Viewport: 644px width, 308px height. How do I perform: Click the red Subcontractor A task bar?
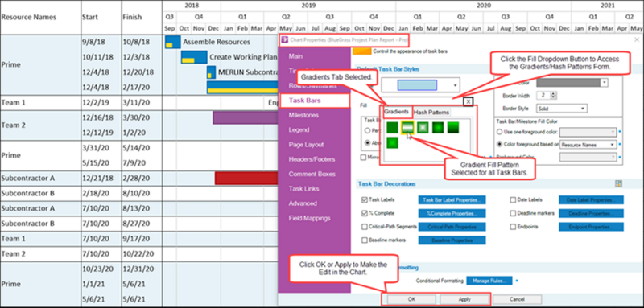pyautogui.click(x=246, y=179)
